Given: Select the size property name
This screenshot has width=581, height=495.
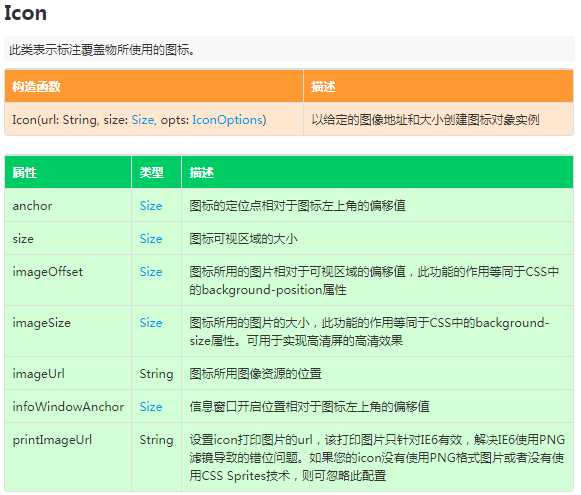Looking at the screenshot, I should (23, 239).
